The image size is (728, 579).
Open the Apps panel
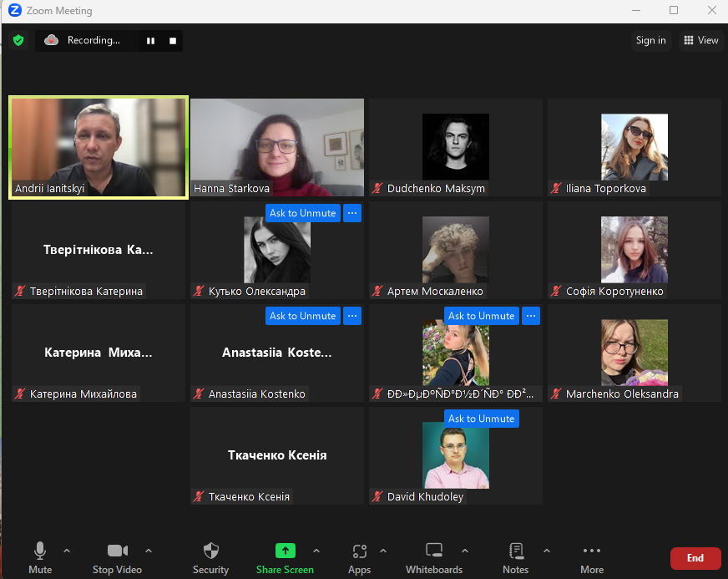[359, 556]
